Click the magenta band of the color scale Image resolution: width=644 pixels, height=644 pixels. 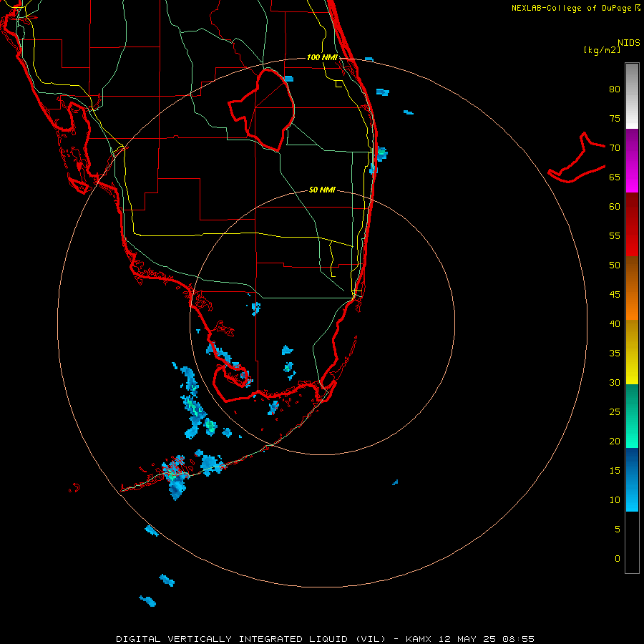(x=632, y=160)
